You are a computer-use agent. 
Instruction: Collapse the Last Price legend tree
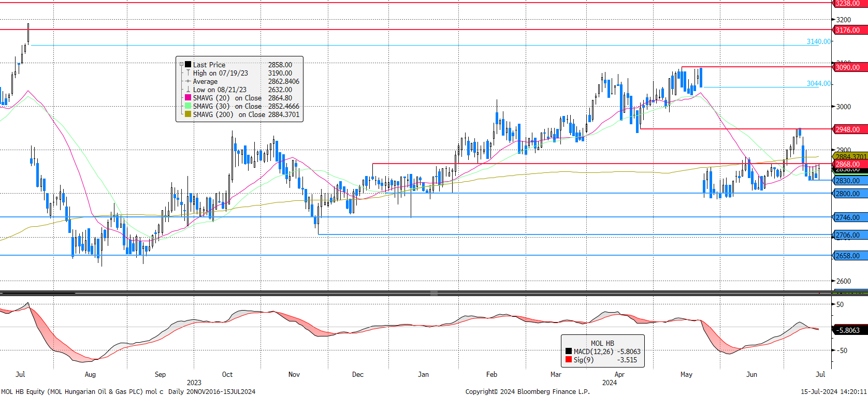point(181,65)
